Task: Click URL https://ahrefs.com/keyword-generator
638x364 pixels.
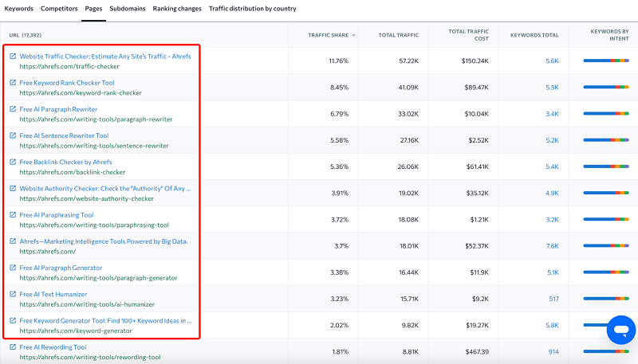Action: point(76,331)
